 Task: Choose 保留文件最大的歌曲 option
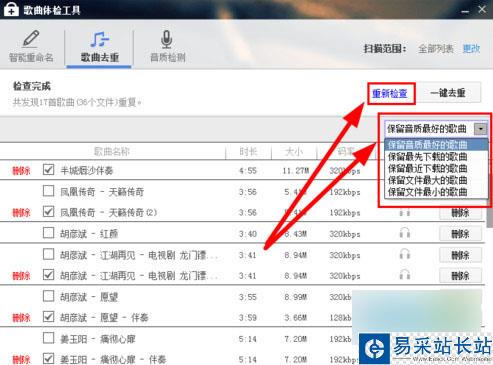pyautogui.click(x=436, y=180)
